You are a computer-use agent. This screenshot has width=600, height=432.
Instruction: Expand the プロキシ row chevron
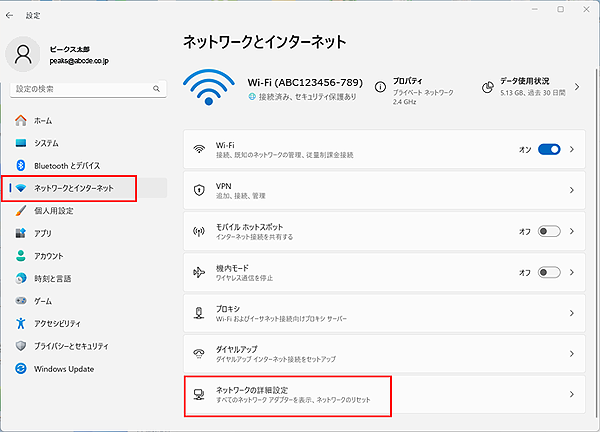click(572, 313)
